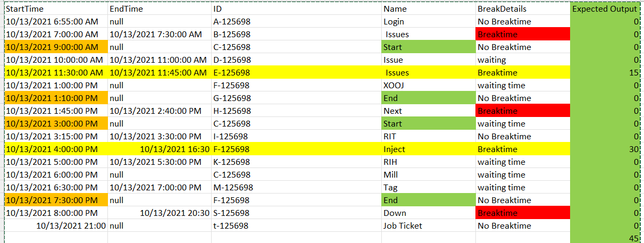Click the Next name cell
This screenshot has height=243, width=644.
click(x=429, y=111)
